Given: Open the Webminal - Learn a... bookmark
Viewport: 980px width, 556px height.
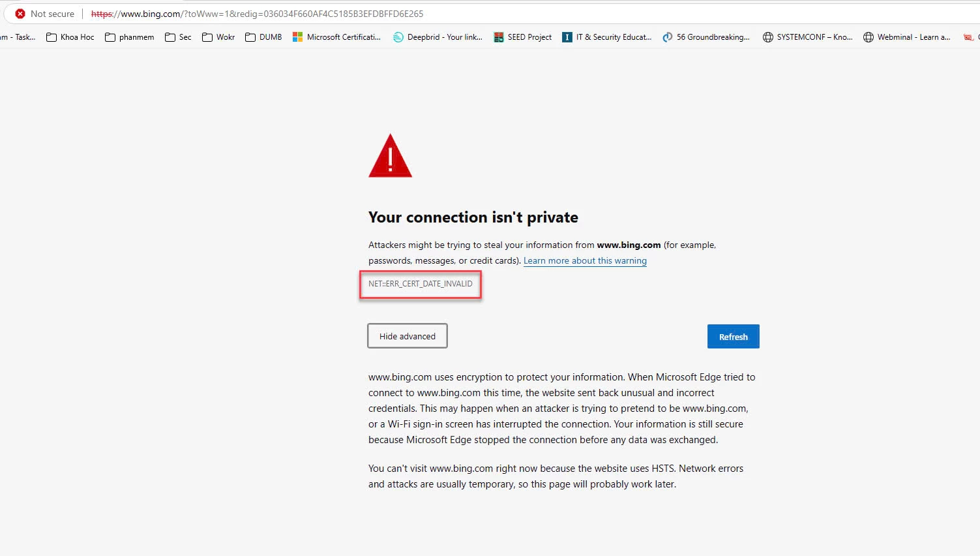Looking at the screenshot, I should pyautogui.click(x=907, y=37).
